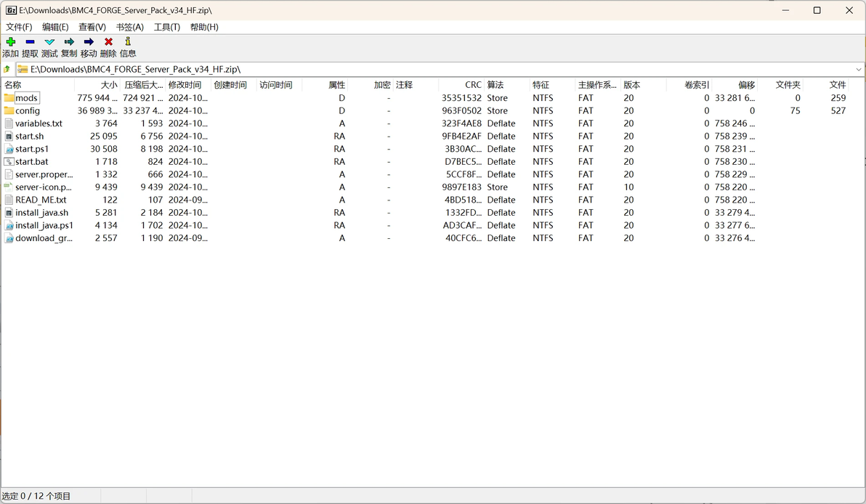Click CRC value 35351532
Screen dimensions: 866x504
click(462, 98)
